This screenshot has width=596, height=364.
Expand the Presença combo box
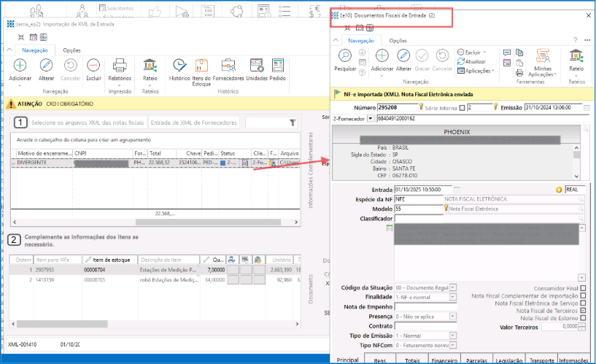(452, 318)
